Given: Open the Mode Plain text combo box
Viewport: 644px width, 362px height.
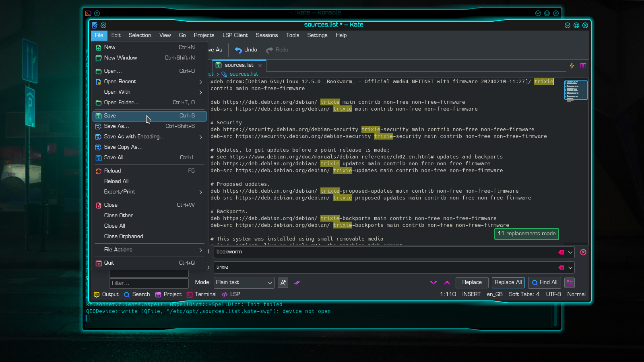Looking at the screenshot, I should coord(244,283).
